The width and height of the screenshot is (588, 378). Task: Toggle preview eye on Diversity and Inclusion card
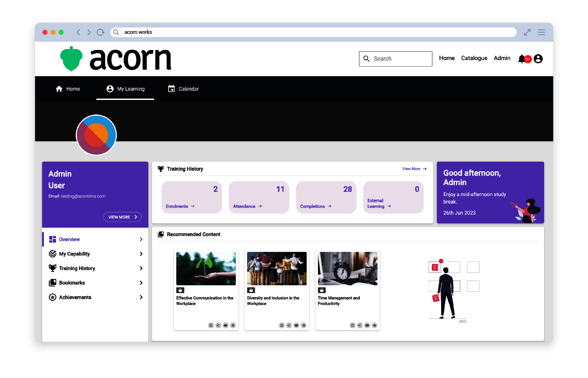296,325
